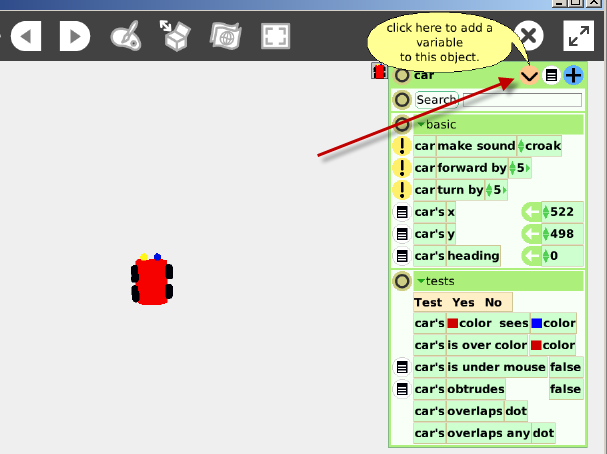Select the Test Yes No tile

463,302
